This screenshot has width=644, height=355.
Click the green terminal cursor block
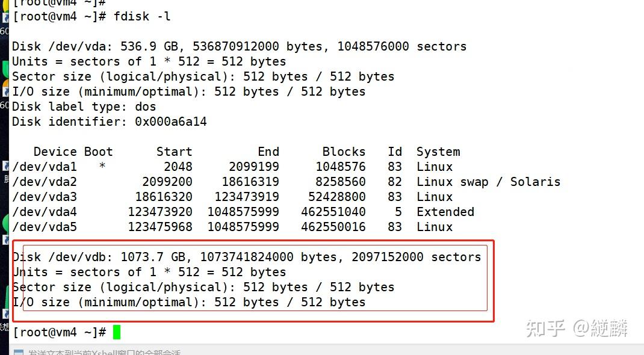point(117,332)
